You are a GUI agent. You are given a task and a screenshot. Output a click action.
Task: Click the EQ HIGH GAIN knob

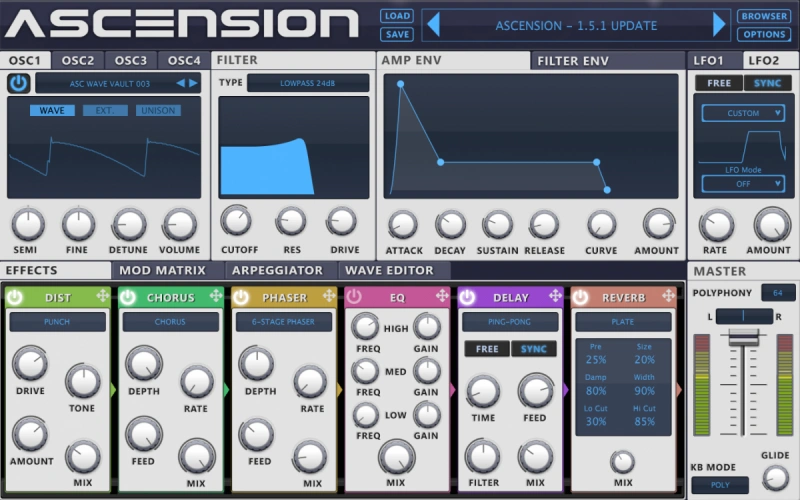click(427, 327)
